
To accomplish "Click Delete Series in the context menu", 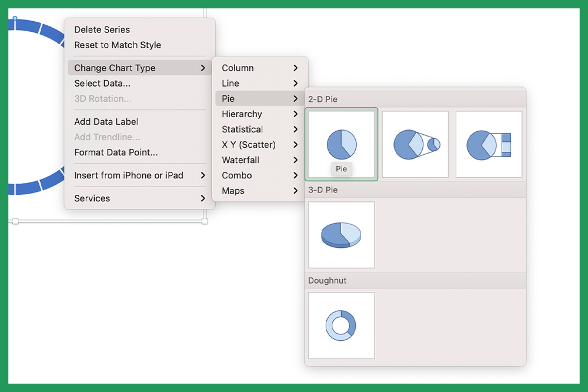I will tap(101, 29).
